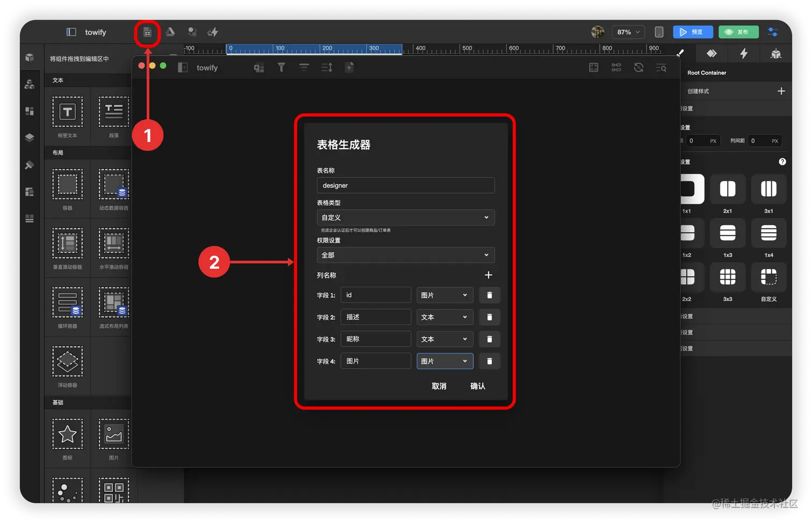Click 取消 to cancel table generator
This screenshot has width=812, height=523.
click(x=439, y=386)
